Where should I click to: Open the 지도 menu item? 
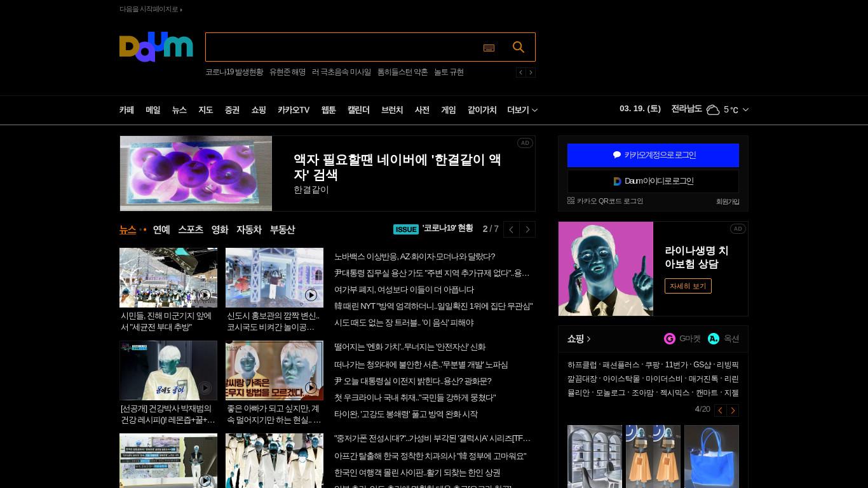(x=206, y=110)
